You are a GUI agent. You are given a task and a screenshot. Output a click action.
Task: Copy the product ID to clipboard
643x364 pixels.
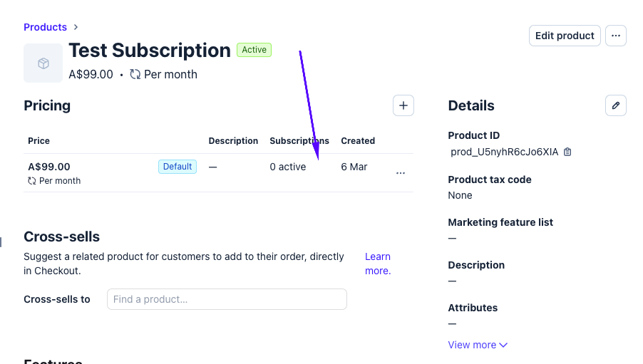click(567, 152)
